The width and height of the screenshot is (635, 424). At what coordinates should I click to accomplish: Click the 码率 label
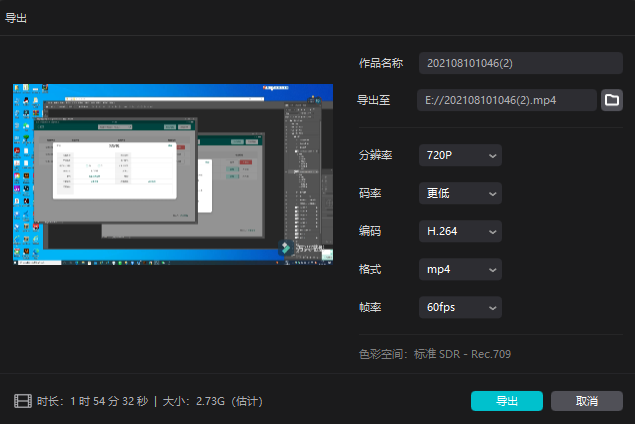370,193
